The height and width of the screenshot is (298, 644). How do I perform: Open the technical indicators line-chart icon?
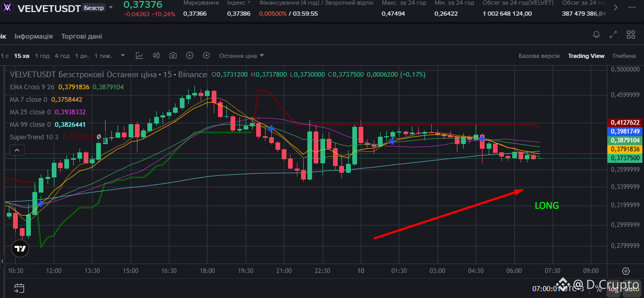pos(140,55)
